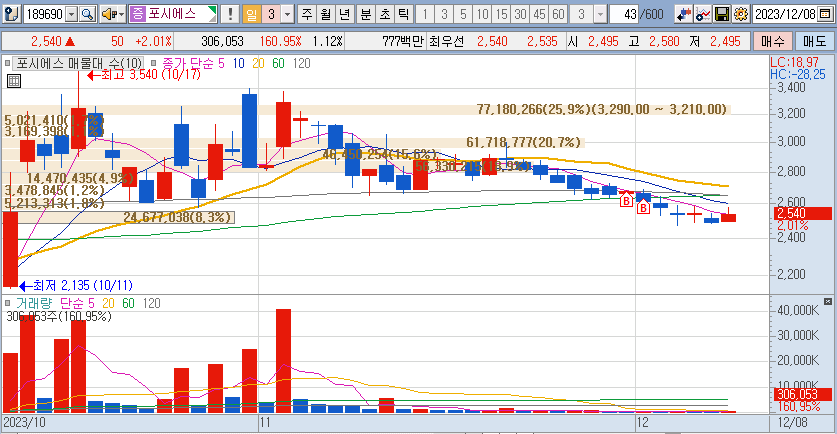Switch to 분 (minute) chart
Image resolution: width=837 pixels, height=434 pixels.
click(x=366, y=14)
